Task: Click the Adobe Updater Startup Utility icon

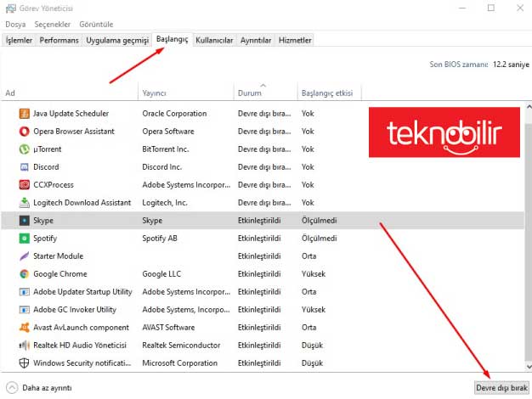Action: click(24, 292)
